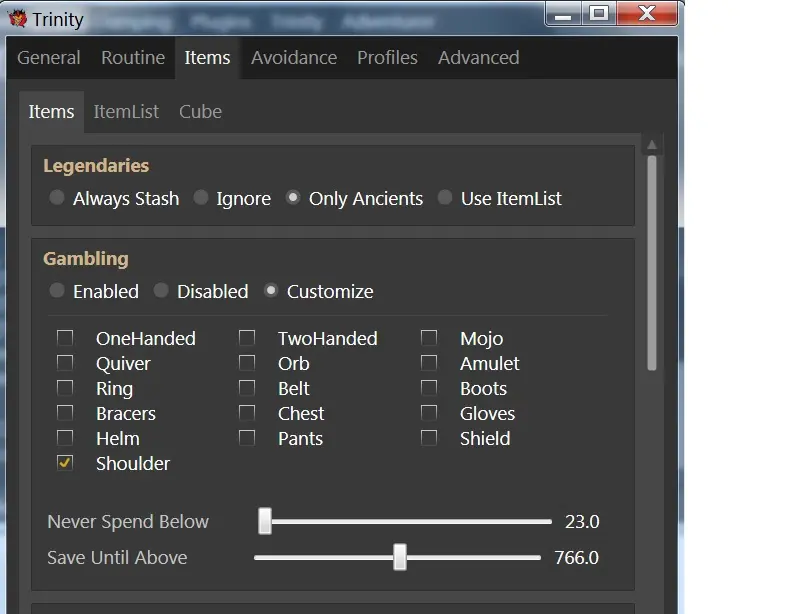Screen dimensions: 800x614
Task: Click the 766.0 slider value
Action: click(577, 557)
